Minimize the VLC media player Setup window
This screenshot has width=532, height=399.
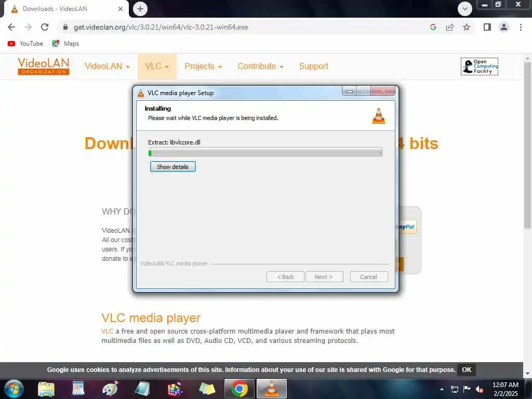[350, 90]
